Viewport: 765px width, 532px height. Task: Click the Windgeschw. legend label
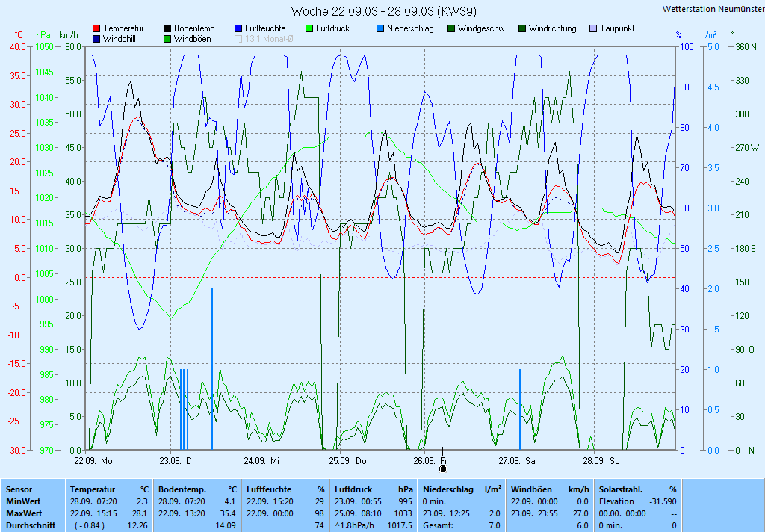tap(482, 28)
